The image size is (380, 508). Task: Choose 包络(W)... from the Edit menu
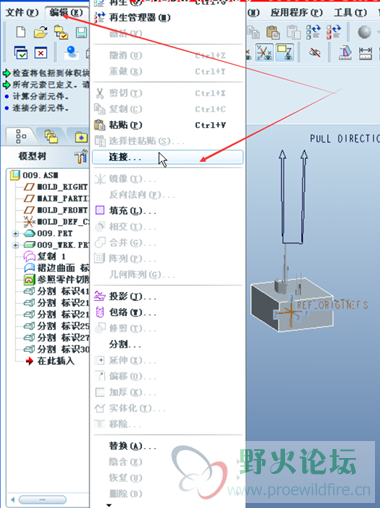[168, 312]
